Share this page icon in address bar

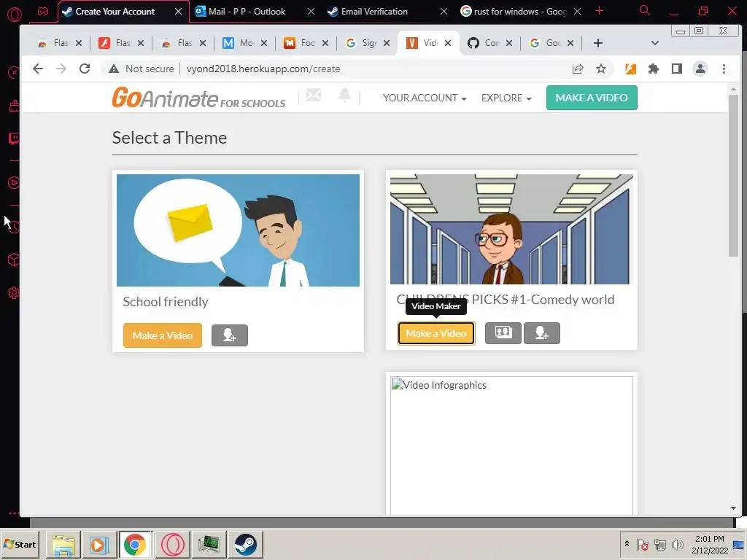click(578, 69)
